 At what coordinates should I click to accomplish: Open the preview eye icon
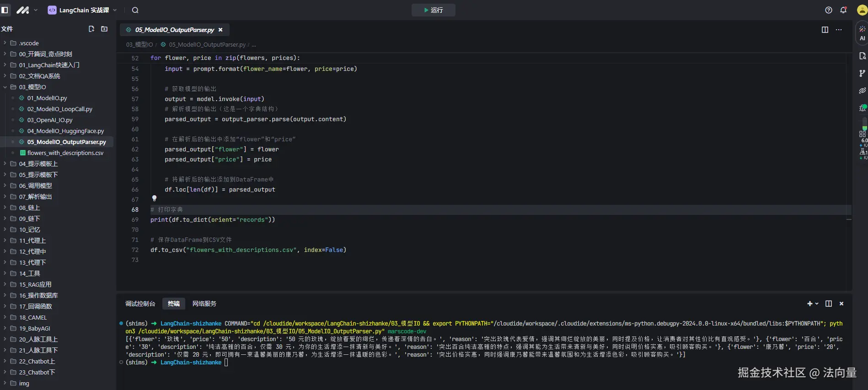[x=862, y=91]
